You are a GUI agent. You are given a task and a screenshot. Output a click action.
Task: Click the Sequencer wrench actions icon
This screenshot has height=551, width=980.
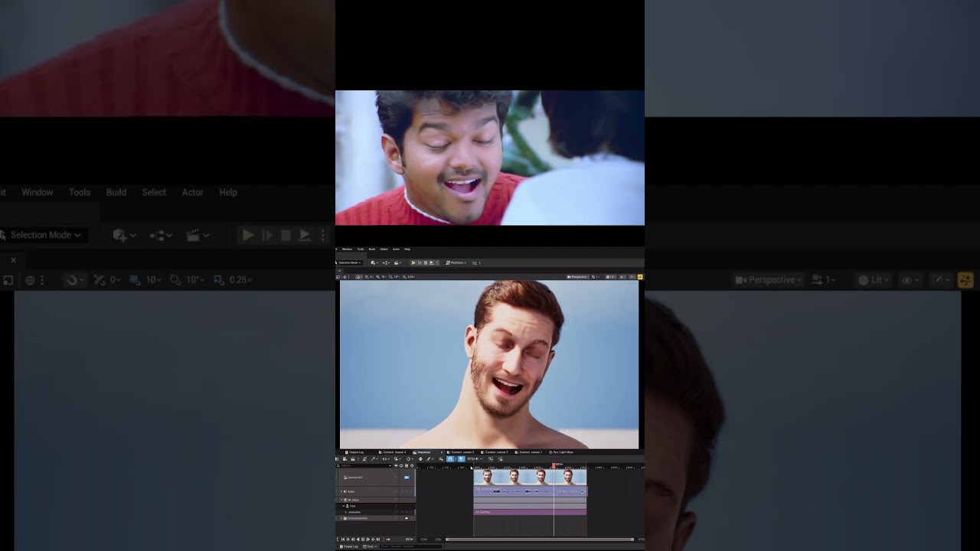(x=374, y=459)
